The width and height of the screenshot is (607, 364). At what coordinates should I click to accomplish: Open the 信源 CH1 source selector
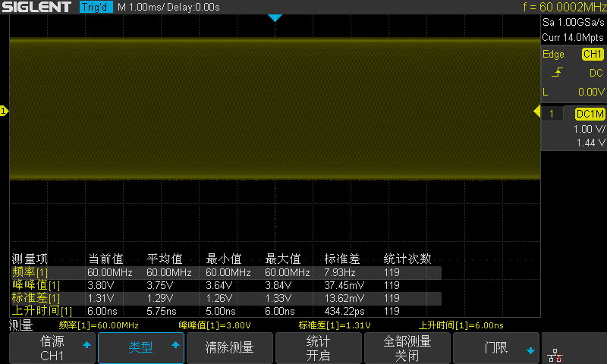pyautogui.click(x=52, y=348)
